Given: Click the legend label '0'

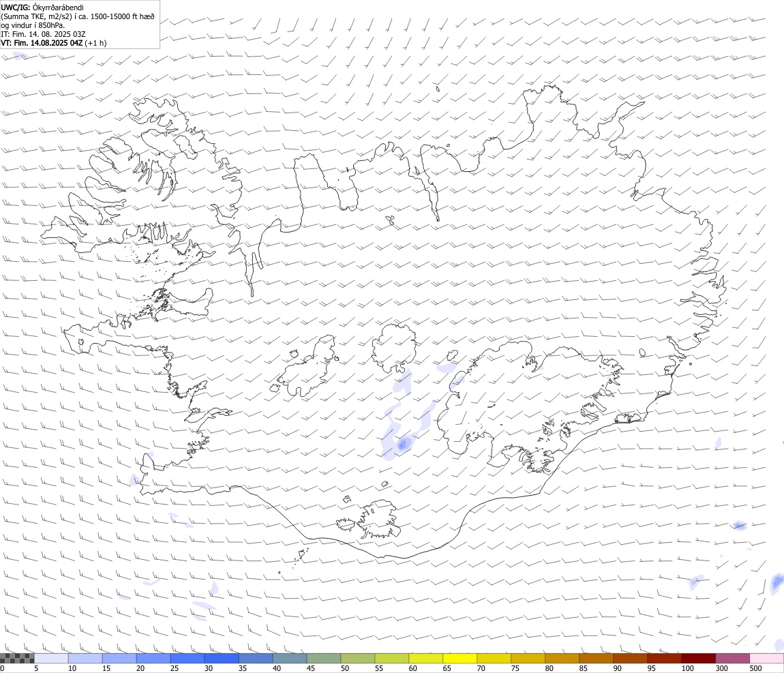Looking at the screenshot, I should point(3,668).
